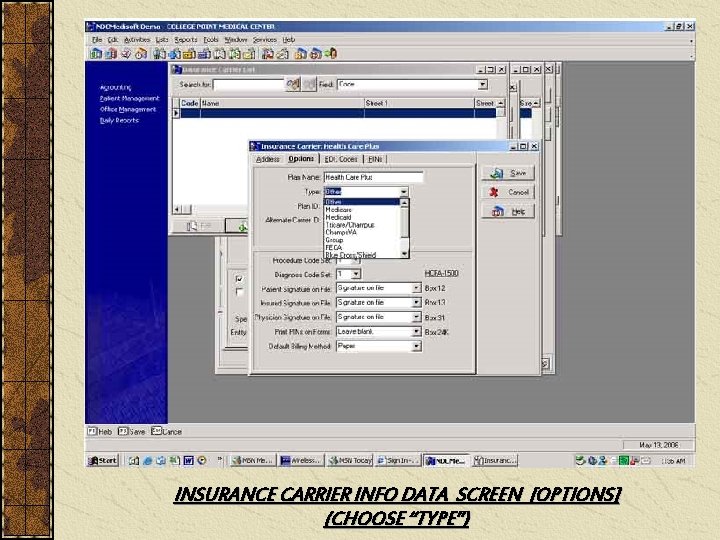Open the File menu
The height and width of the screenshot is (540, 720).
(96, 40)
